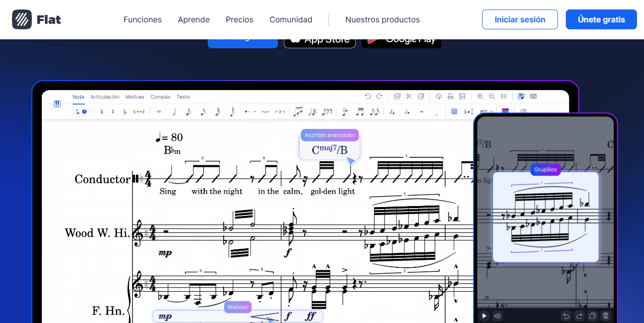Click the Flat logo in the header
Viewport: 644px width, 323px height.
(37, 20)
